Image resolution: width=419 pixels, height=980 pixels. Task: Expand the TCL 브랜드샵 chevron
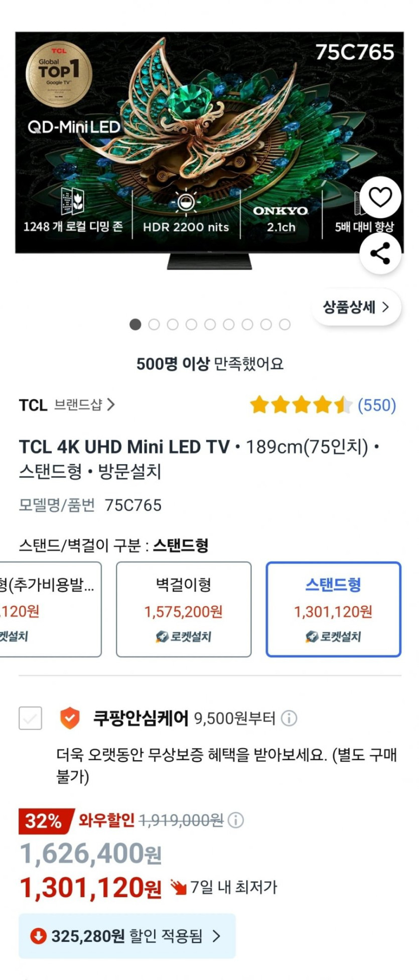pyautogui.click(x=111, y=404)
